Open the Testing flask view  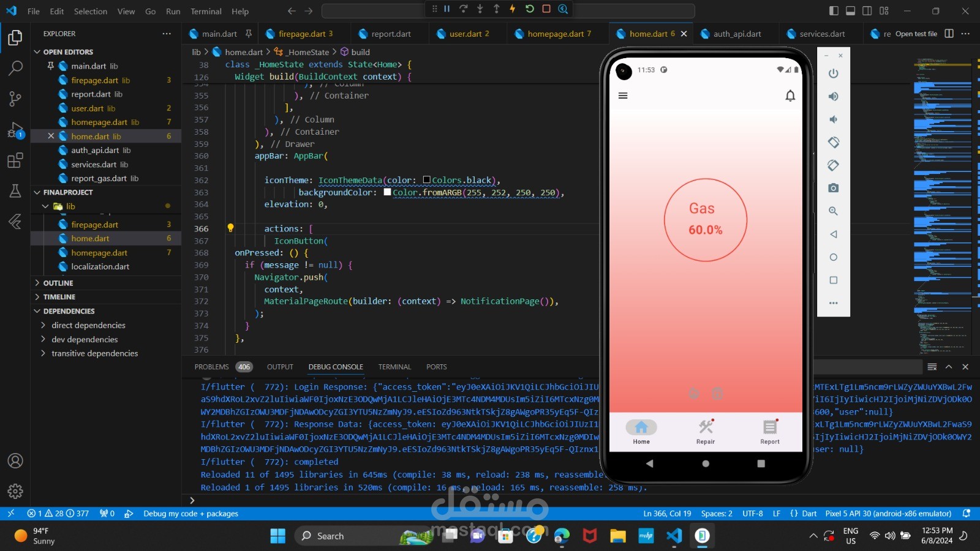tap(15, 191)
